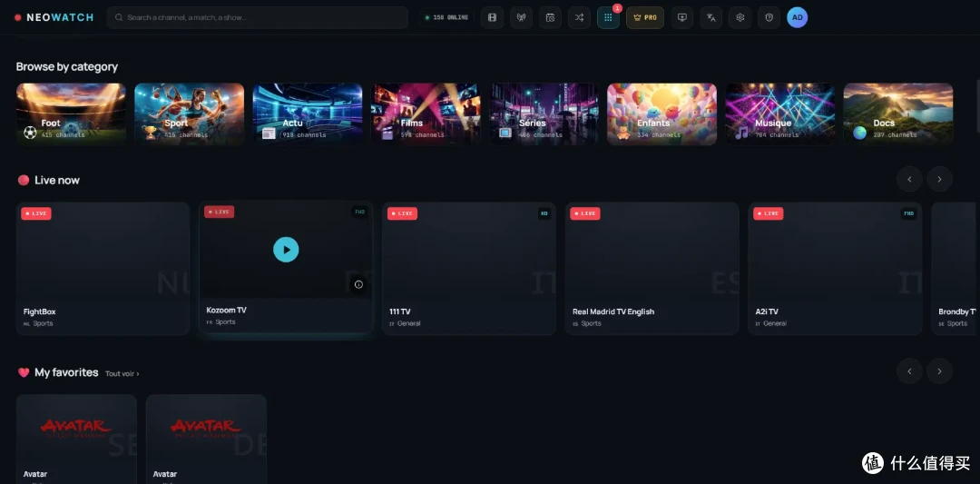Open the Musique category card
Screen dimensions: 980x484
(780, 114)
